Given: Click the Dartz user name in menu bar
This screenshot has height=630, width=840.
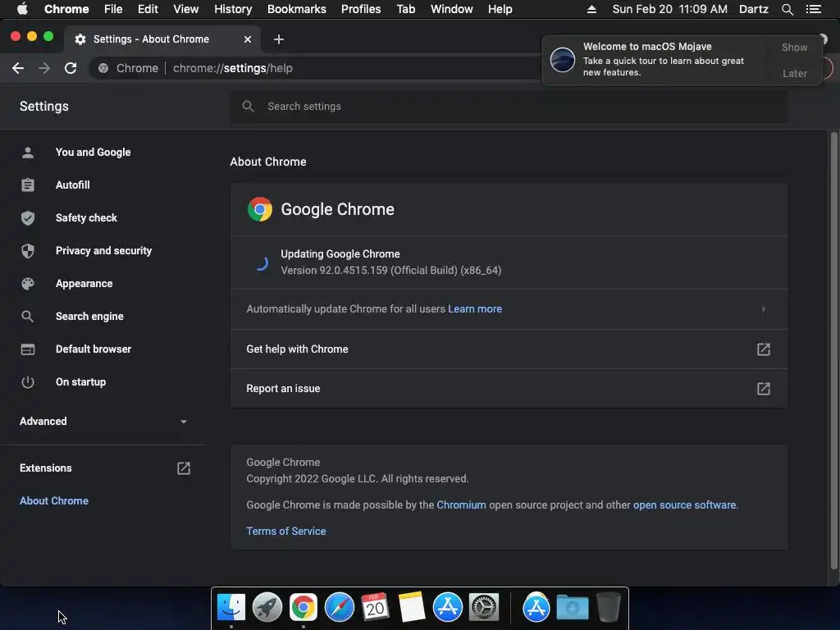Looking at the screenshot, I should (753, 9).
